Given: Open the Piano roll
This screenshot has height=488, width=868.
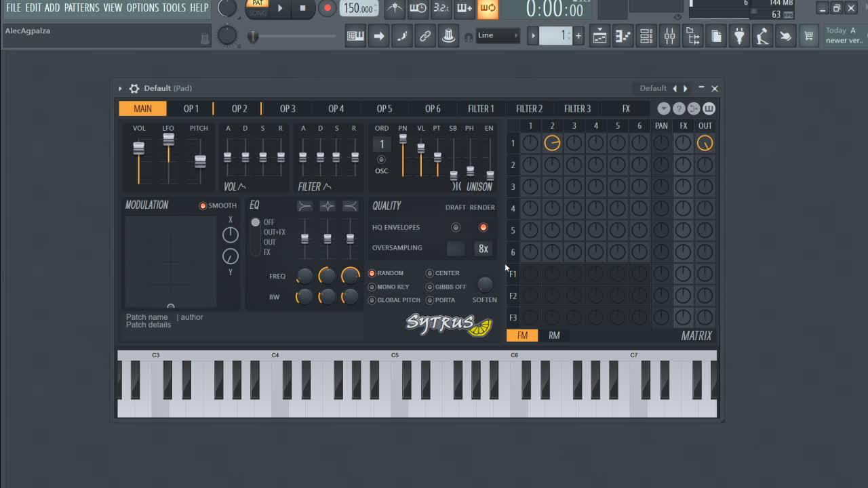Looking at the screenshot, I should coord(623,35).
